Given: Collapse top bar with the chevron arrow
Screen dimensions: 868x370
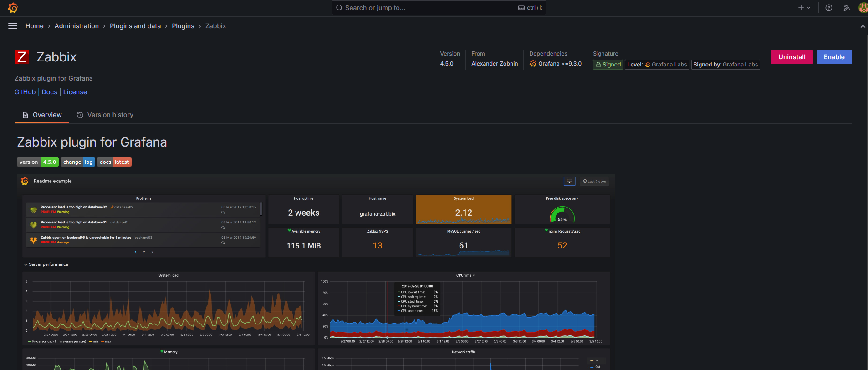Looking at the screenshot, I should (x=863, y=26).
